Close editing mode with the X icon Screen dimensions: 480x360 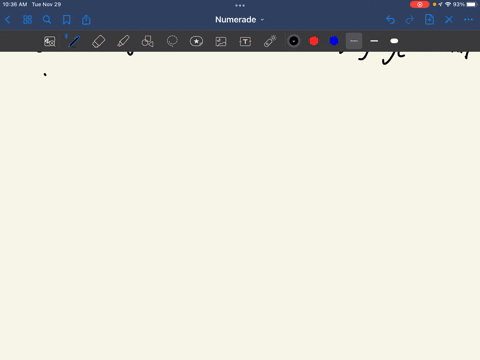pos(449,20)
